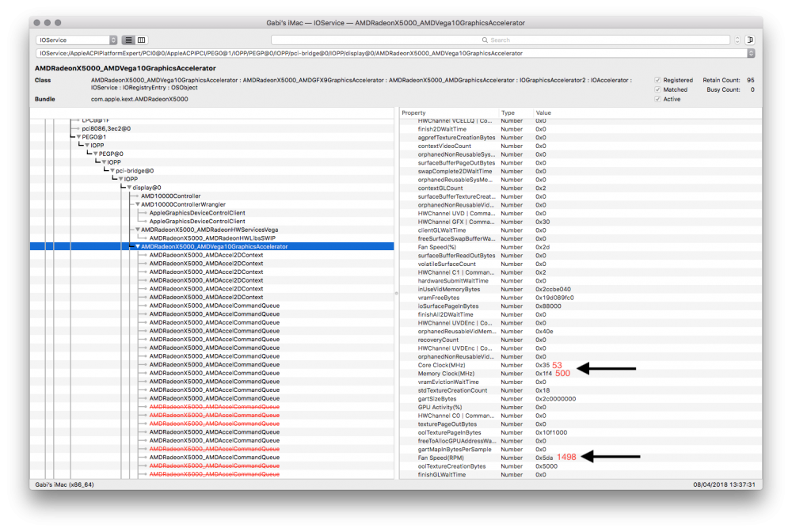792x532 pixels.
Task: Collapse the pci-bridge@0 node
Action: (x=112, y=170)
